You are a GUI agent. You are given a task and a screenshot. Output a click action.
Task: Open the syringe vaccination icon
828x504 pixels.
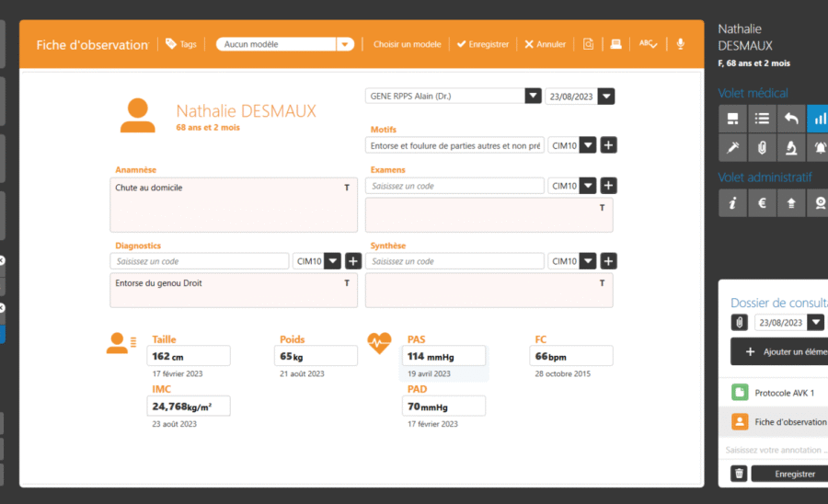tap(732, 148)
